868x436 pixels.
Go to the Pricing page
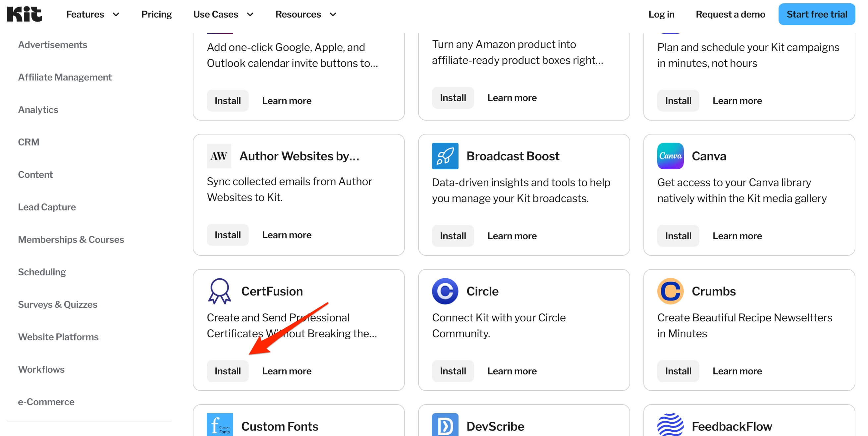[x=156, y=14]
